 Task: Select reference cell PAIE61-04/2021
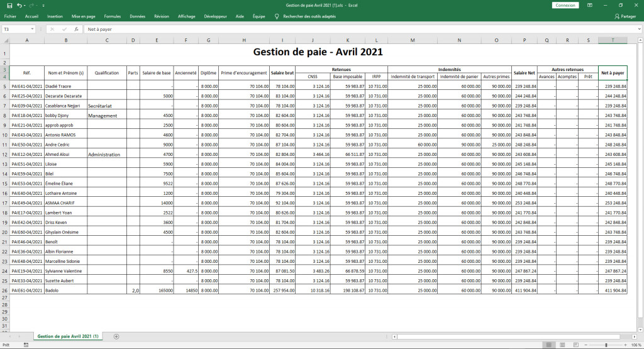coord(26,291)
